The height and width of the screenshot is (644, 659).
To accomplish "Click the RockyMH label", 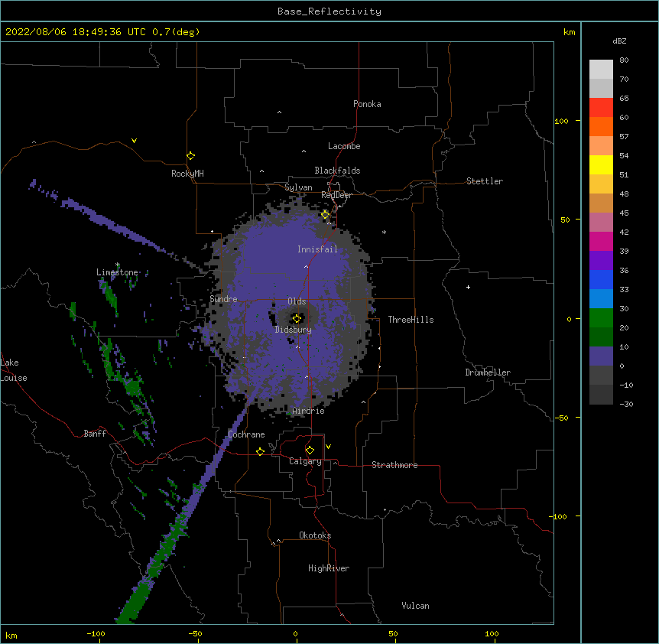I will [187, 174].
